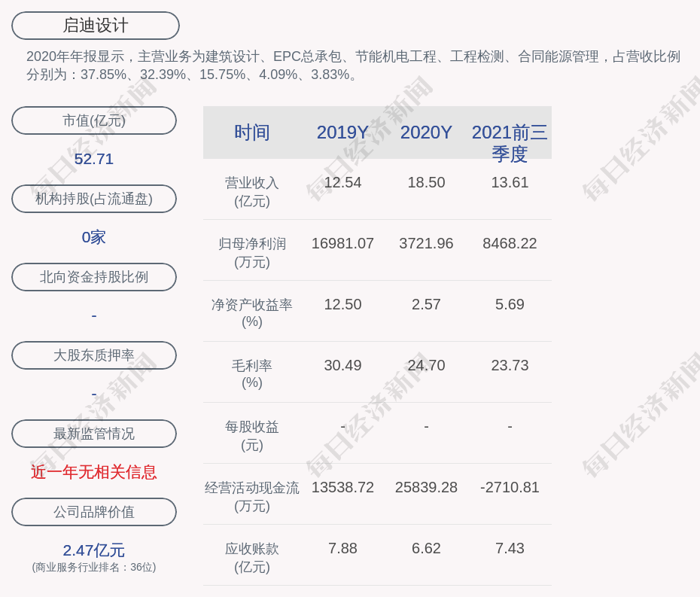Viewport: 700px width, 597px height.
Task: Select receivables value 7.43
Action: click(x=510, y=548)
